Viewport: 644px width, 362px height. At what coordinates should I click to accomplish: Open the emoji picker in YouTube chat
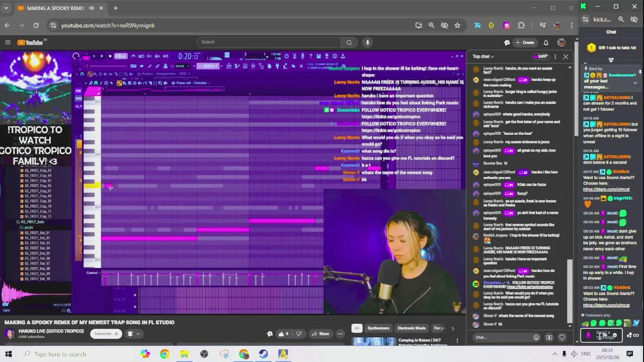[x=536, y=337]
